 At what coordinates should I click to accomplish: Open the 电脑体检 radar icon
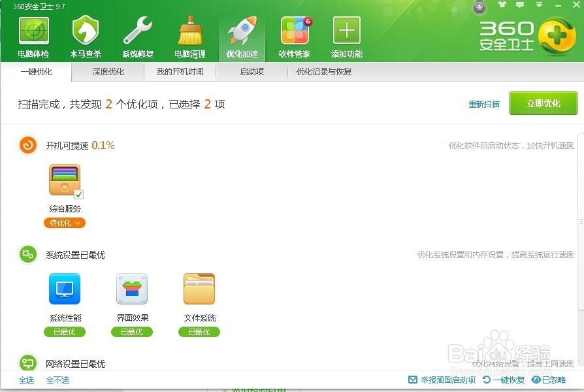(33, 31)
